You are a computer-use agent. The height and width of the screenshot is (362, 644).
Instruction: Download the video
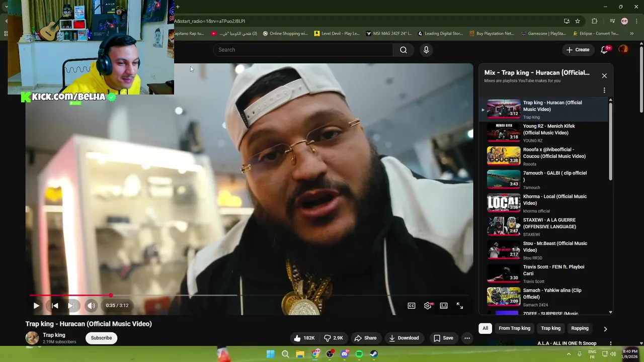404,338
